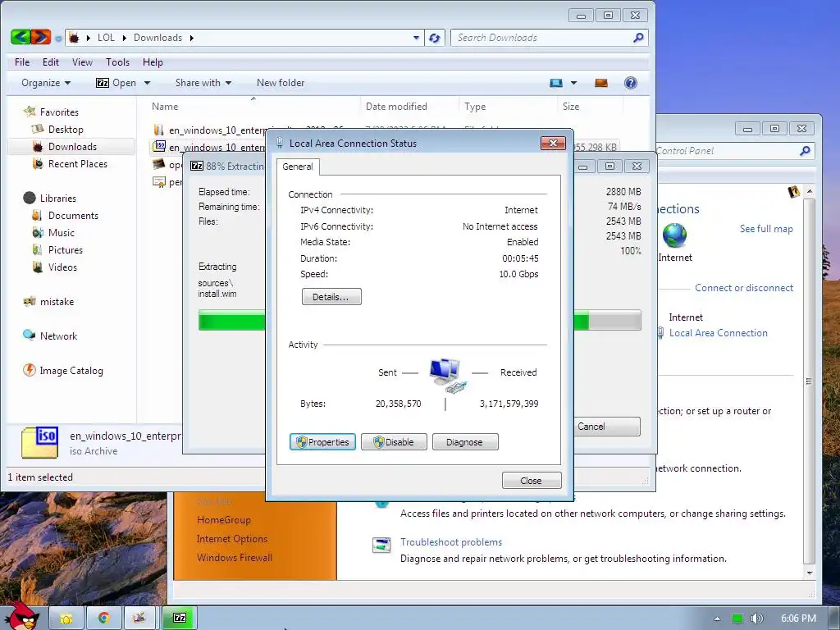
Task: Expand the breadcrumb arrow after LOL
Action: pyautogui.click(x=125, y=38)
